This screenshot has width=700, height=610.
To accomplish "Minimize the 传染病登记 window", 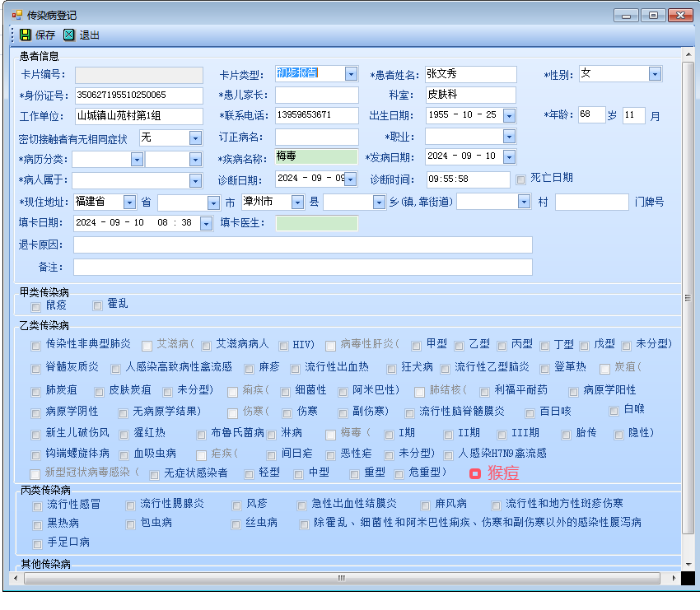I will coord(627,15).
